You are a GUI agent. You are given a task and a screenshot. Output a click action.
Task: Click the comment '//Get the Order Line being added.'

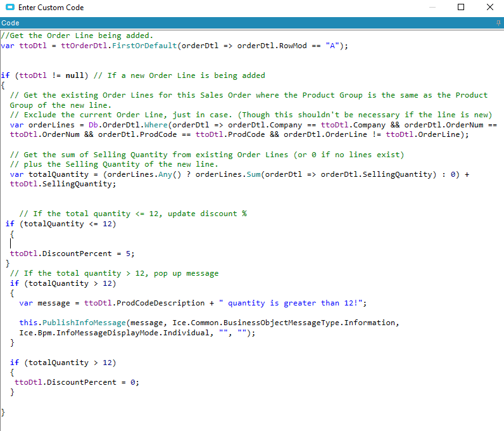[77, 35]
